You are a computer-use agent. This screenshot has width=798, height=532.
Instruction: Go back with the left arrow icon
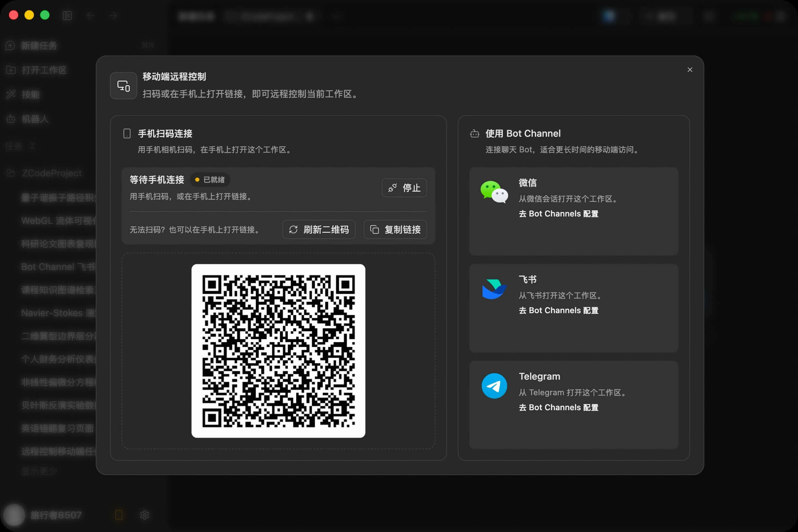pyautogui.click(x=90, y=16)
